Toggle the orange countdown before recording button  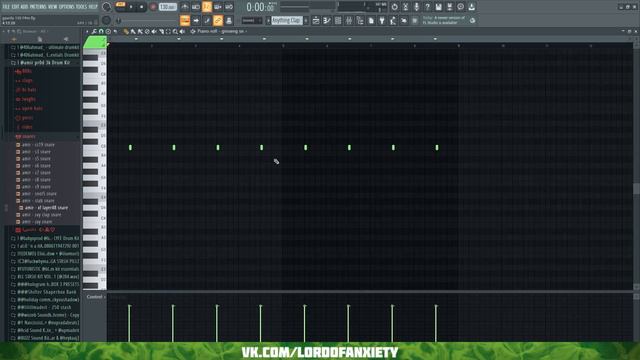click(x=207, y=7)
